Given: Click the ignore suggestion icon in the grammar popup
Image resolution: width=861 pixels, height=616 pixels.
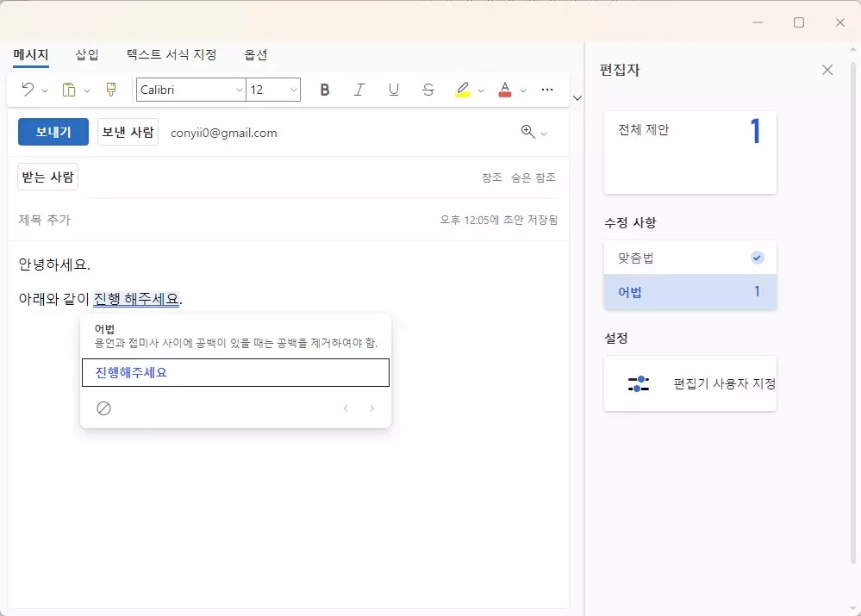Looking at the screenshot, I should pos(104,408).
